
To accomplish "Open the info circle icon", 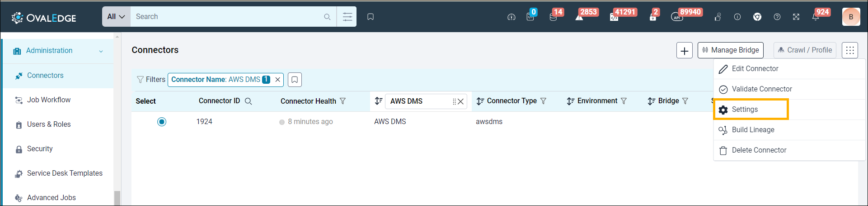I will (737, 17).
